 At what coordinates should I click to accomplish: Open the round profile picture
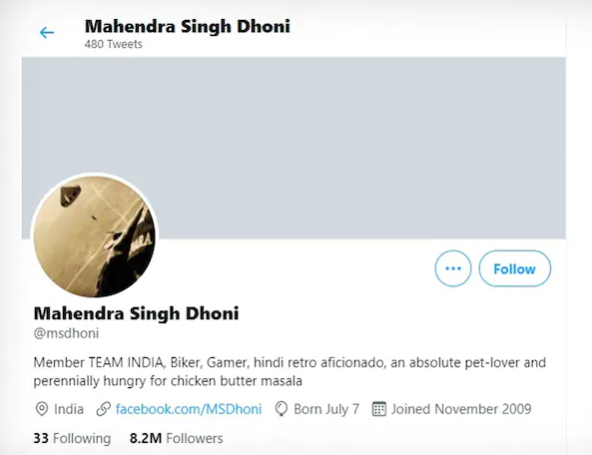[94, 236]
